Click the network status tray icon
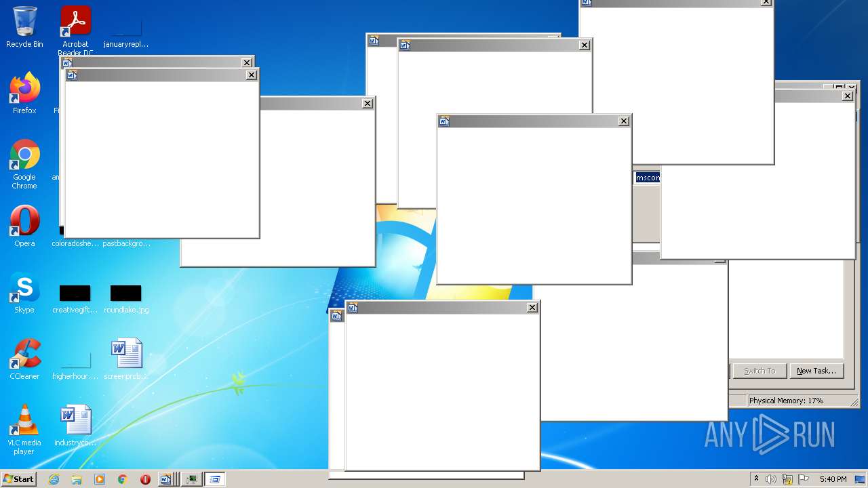This screenshot has width=868, height=488. click(787, 479)
